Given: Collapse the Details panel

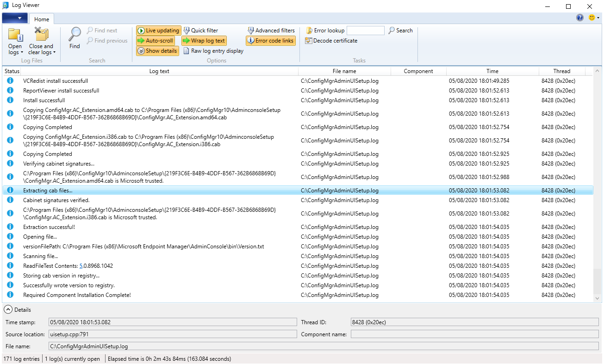Looking at the screenshot, I should pyautogui.click(x=8, y=309).
